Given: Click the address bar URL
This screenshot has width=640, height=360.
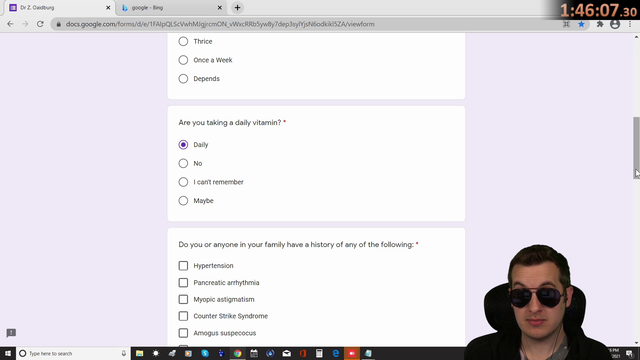Looking at the screenshot, I should (220, 24).
